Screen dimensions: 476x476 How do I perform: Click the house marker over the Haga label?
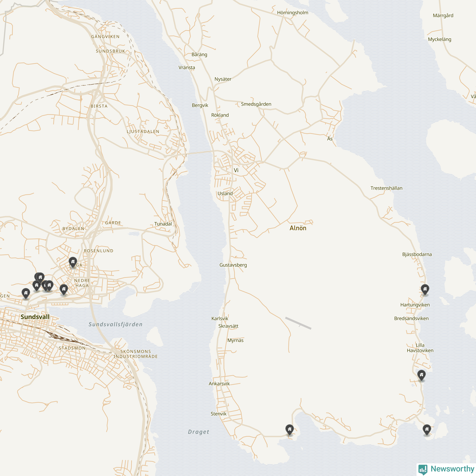[x=73, y=262]
